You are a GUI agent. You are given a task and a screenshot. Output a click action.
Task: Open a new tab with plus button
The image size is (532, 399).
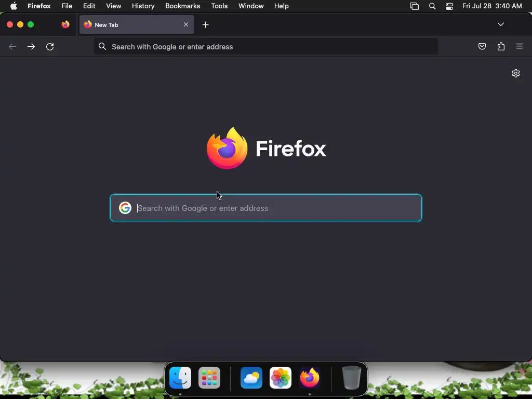(x=205, y=25)
